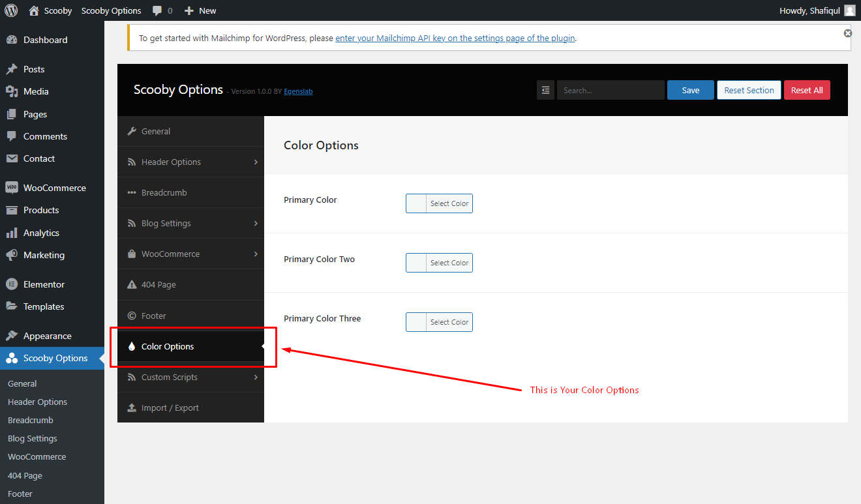Click the Elementor circle icon
The image size is (861, 504).
[x=12, y=284]
